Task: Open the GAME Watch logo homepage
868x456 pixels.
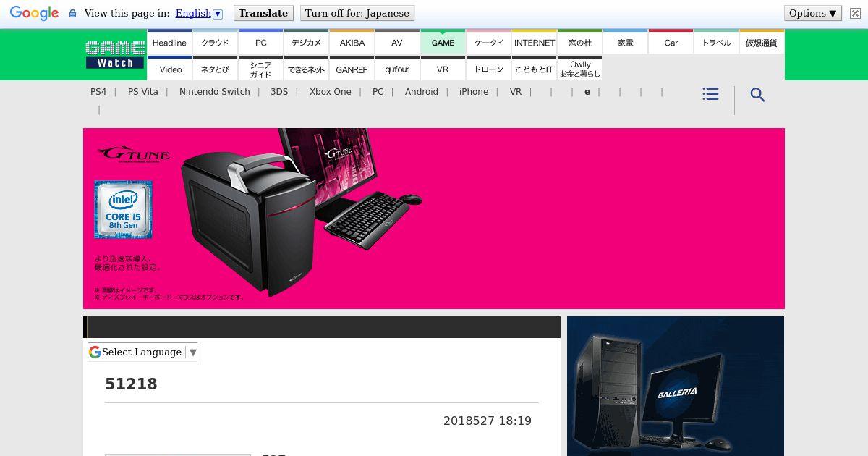Action: point(115,55)
